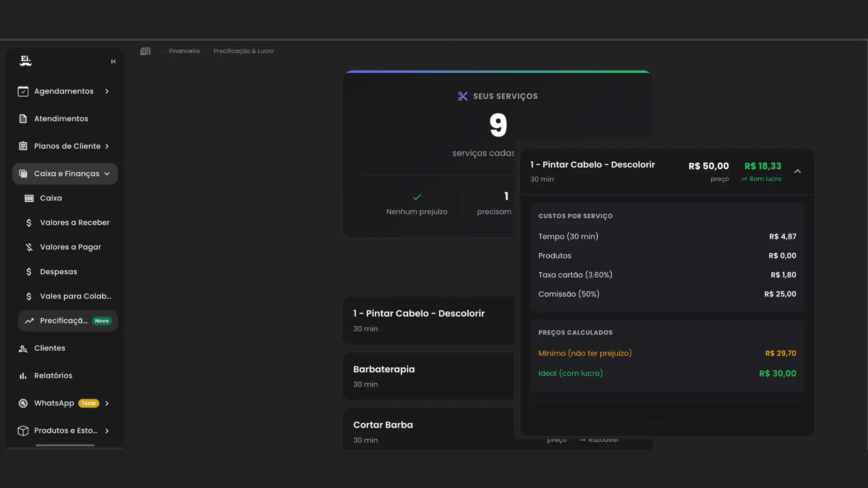This screenshot has height=488, width=868.
Task: Click the Ei. mustache logo
Action: [x=26, y=61]
